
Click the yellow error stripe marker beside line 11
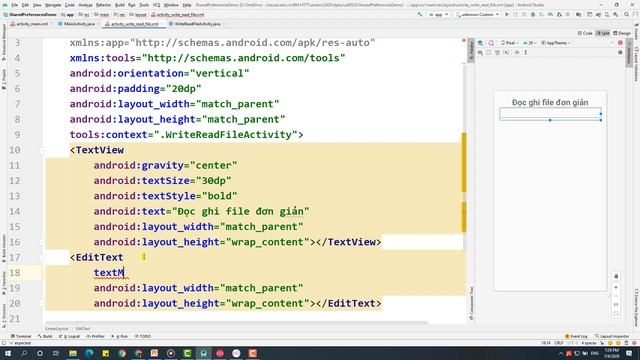[x=464, y=162]
